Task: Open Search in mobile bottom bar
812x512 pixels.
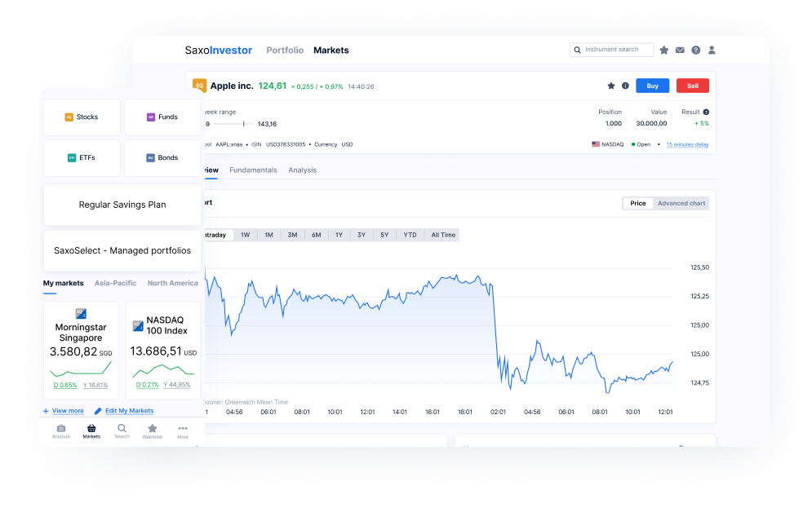Action: click(x=122, y=431)
